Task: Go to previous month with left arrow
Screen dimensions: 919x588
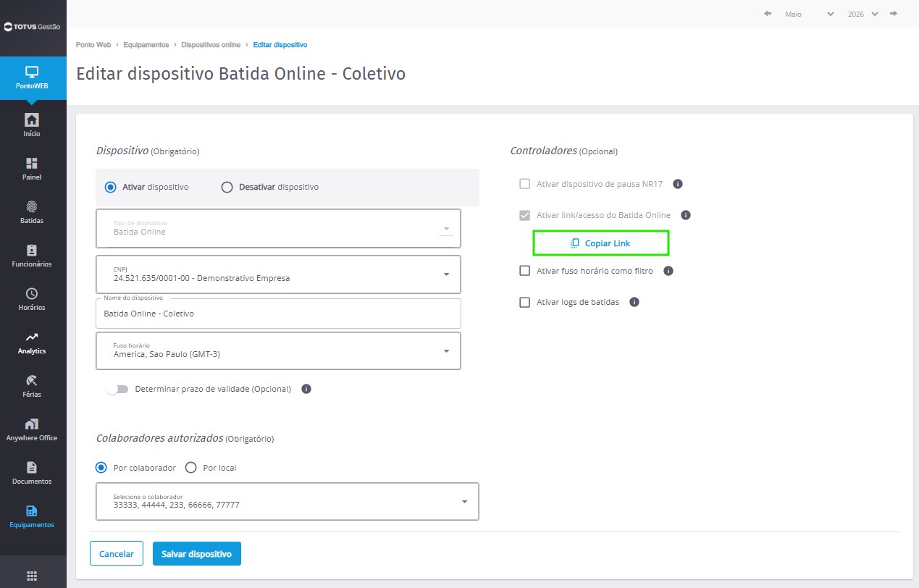Action: pos(768,14)
